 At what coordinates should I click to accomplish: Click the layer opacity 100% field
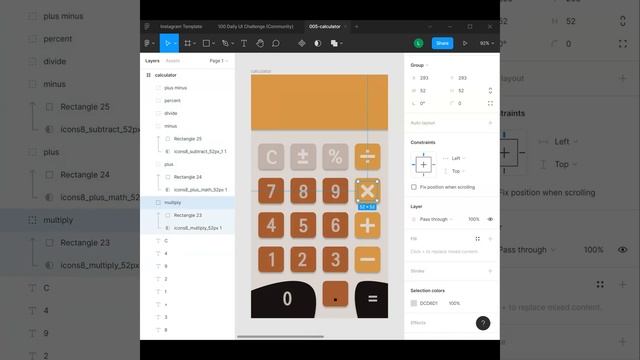click(473, 219)
